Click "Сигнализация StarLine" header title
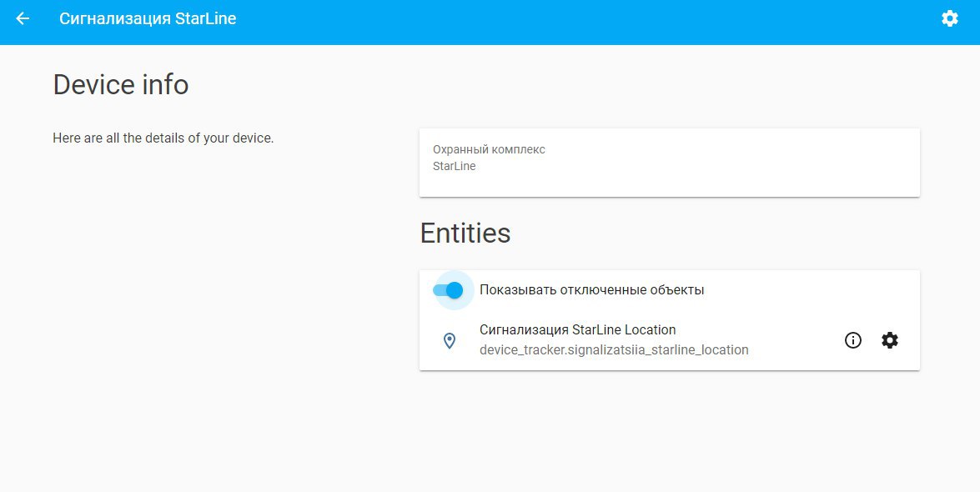This screenshot has width=980, height=492. pos(148,18)
